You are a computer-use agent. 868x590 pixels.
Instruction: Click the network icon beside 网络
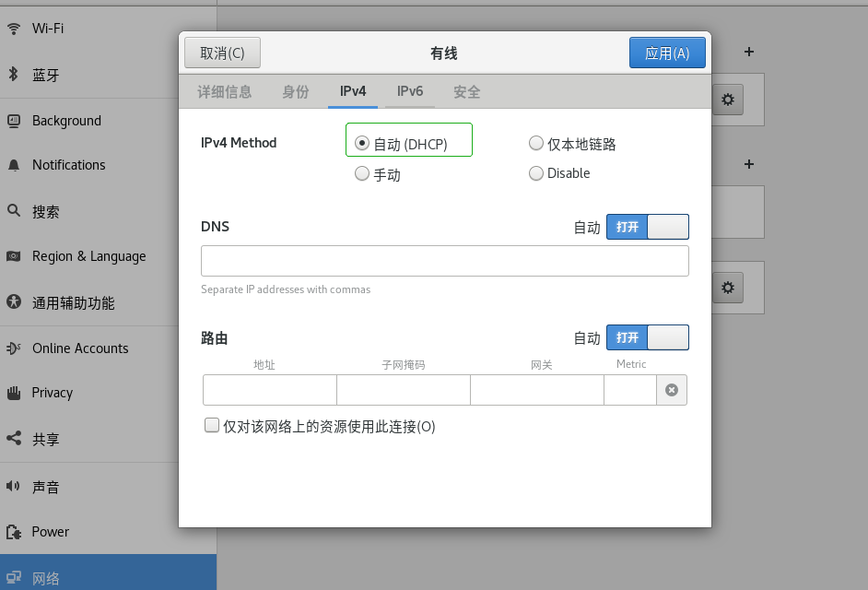[14, 577]
